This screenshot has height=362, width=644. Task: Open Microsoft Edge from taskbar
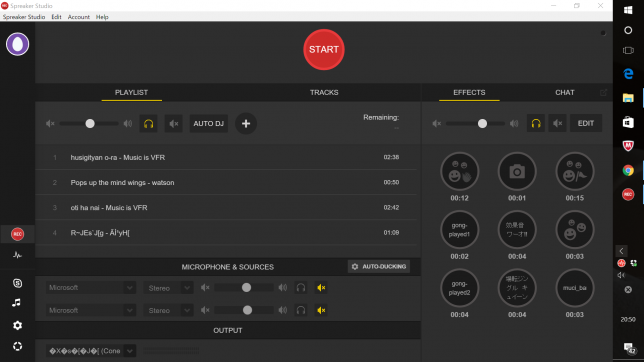point(628,74)
